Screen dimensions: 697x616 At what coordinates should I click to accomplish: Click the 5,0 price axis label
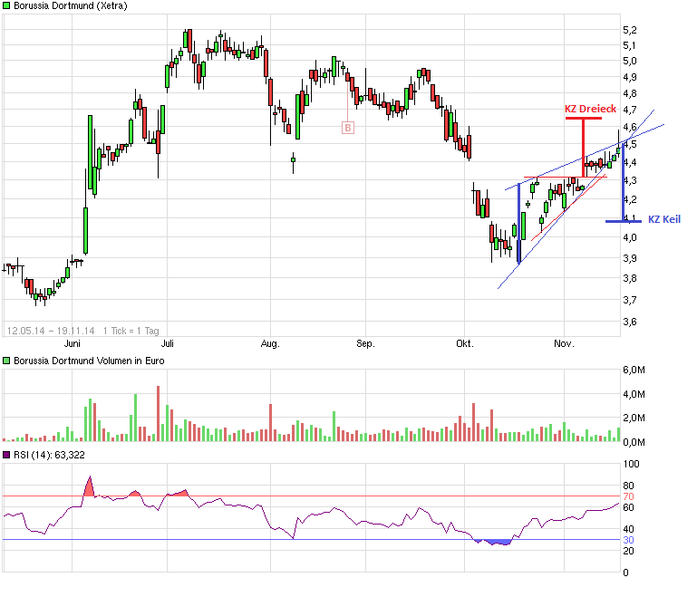[x=629, y=61]
